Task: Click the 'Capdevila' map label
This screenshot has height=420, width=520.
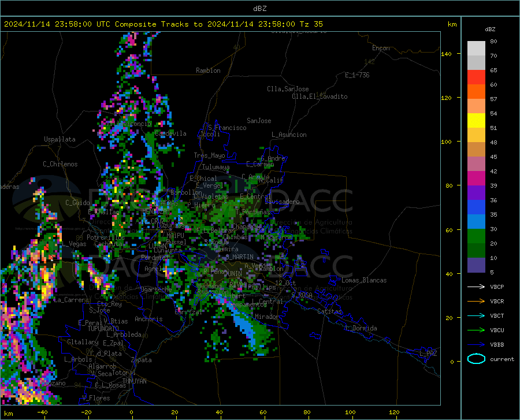Action: (x=170, y=133)
